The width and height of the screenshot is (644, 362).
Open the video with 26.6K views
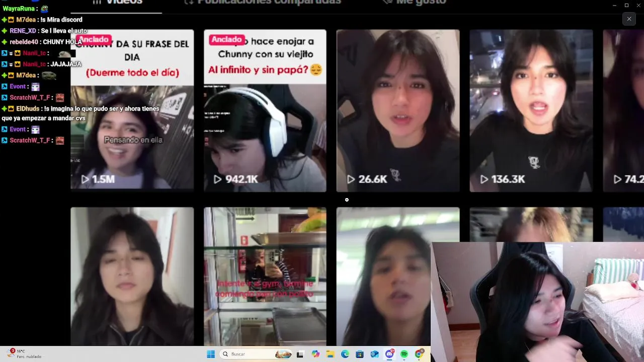click(x=398, y=111)
